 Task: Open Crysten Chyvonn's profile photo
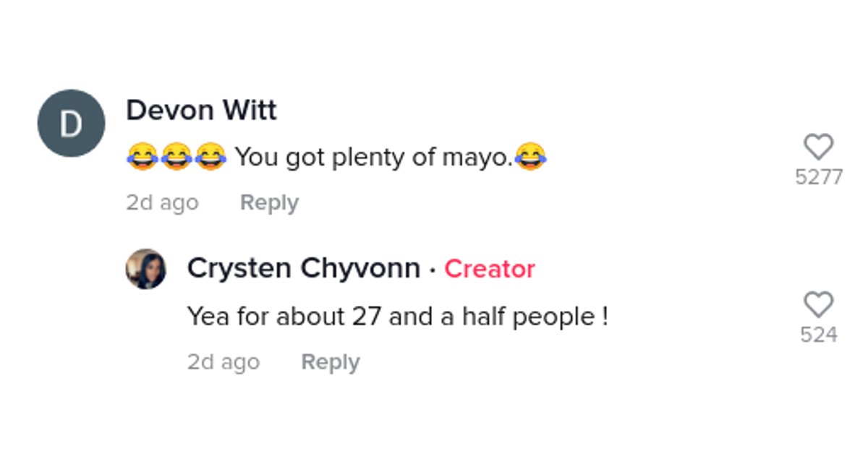pyautogui.click(x=146, y=269)
